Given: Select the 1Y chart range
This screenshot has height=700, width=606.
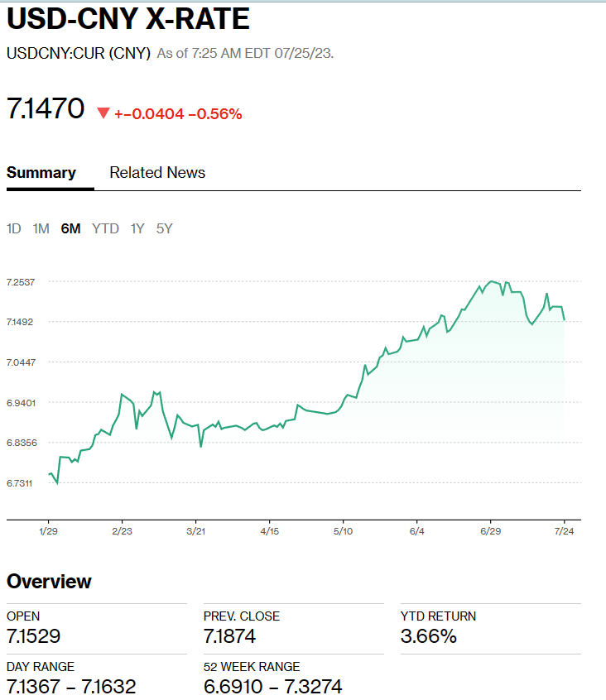Looking at the screenshot, I should point(137,228).
